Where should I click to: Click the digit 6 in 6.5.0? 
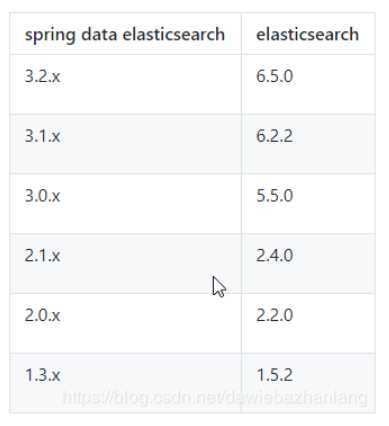[261, 76]
